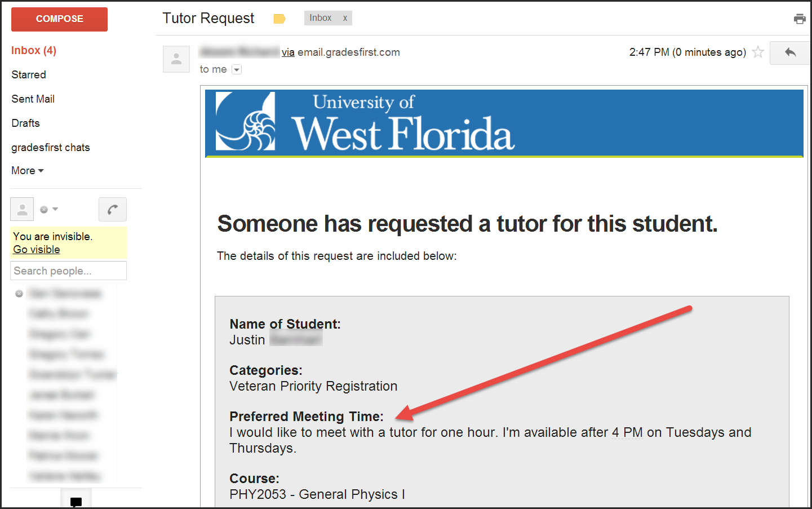The image size is (812, 509).
Task: Open the email.gradesfirst.com sender link
Action: tap(348, 52)
